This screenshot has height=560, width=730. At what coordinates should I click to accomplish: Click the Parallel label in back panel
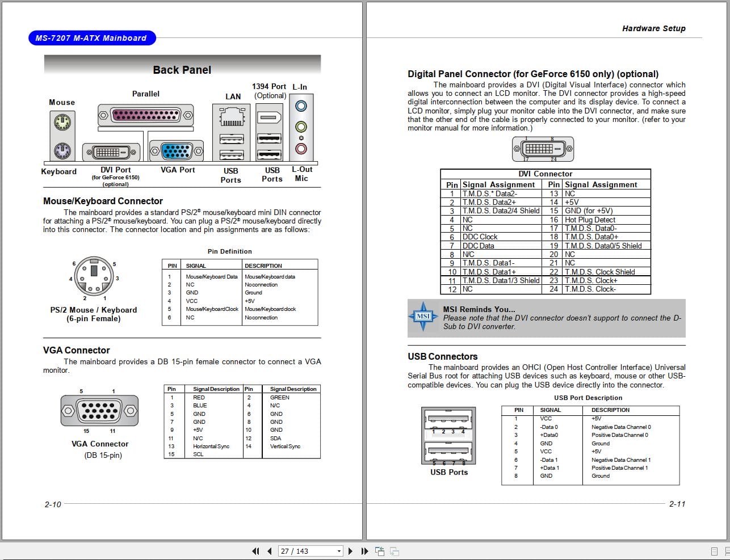tap(146, 94)
